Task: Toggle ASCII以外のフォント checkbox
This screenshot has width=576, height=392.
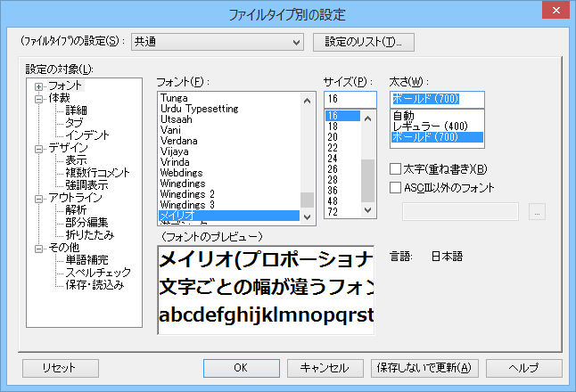Action: tap(395, 187)
